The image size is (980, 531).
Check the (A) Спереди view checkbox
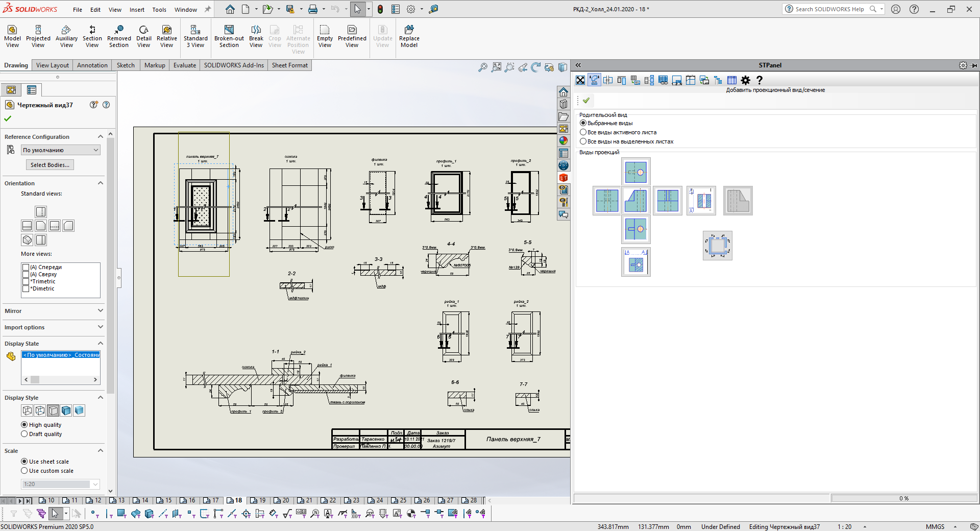click(x=26, y=267)
